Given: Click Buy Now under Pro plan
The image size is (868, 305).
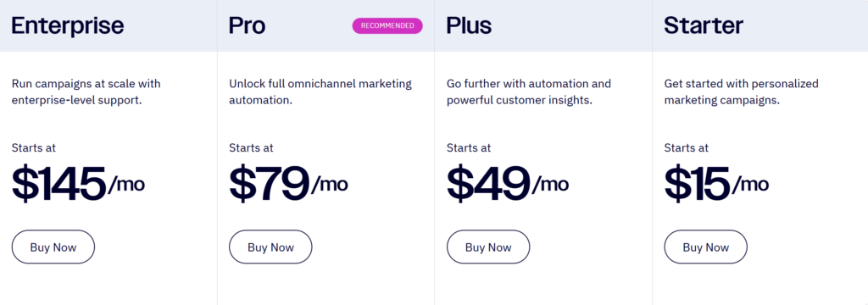Looking at the screenshot, I should point(270,247).
